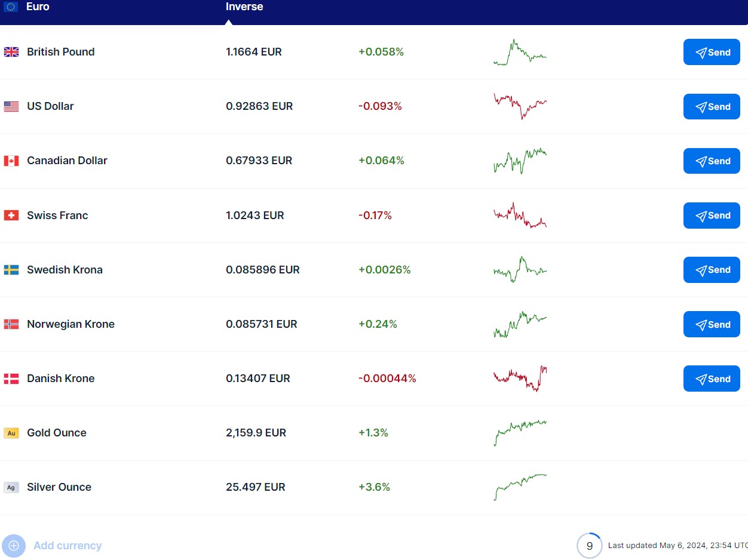Screen dimensions: 748x560
Task: Click the Canadian flag icon
Action: [x=11, y=161]
